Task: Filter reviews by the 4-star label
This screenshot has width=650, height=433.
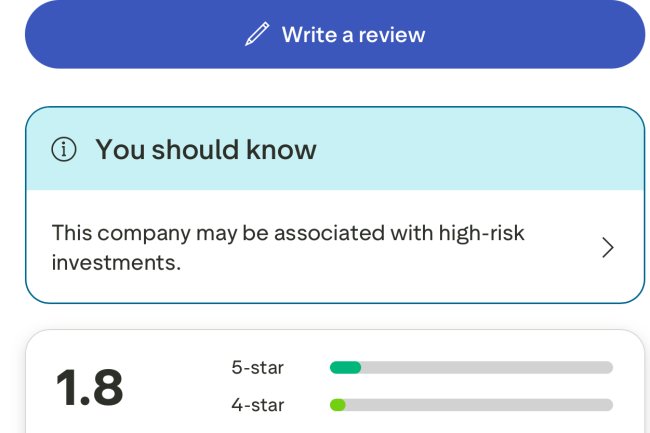Action: point(258,405)
